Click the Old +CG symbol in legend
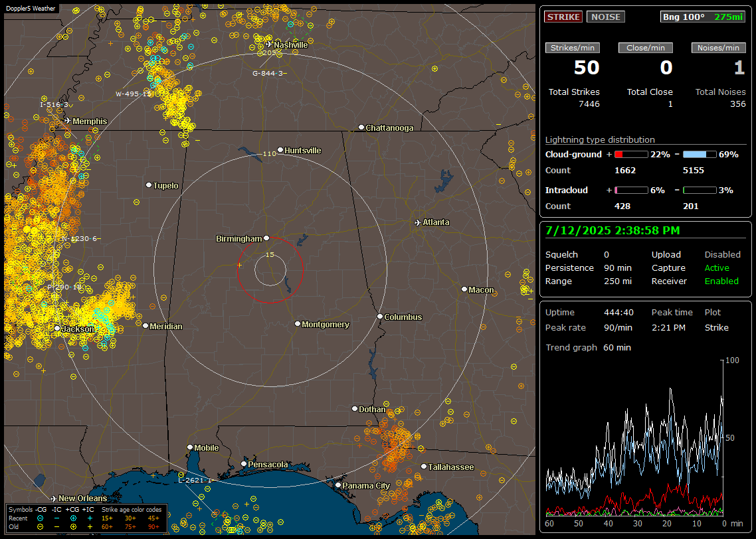 coord(73,526)
